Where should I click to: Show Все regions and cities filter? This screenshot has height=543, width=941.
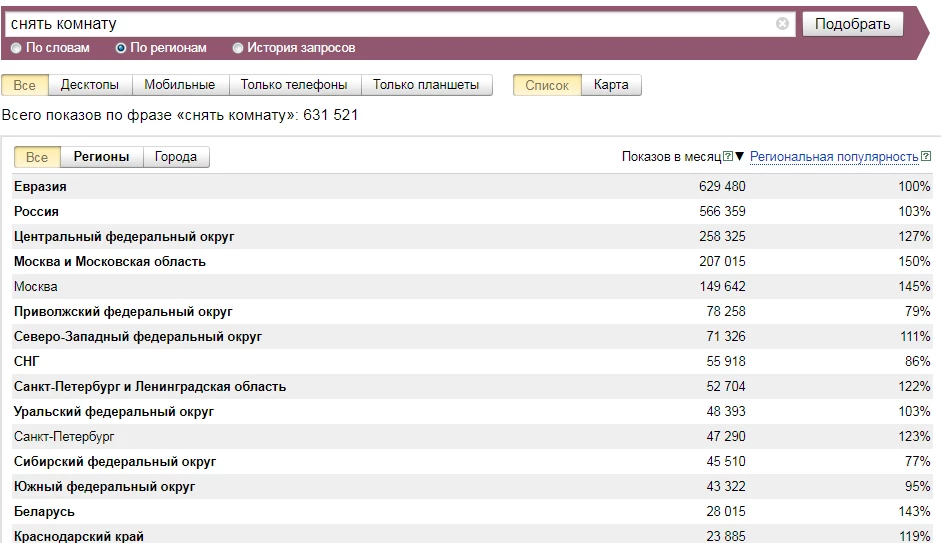pyautogui.click(x=37, y=157)
